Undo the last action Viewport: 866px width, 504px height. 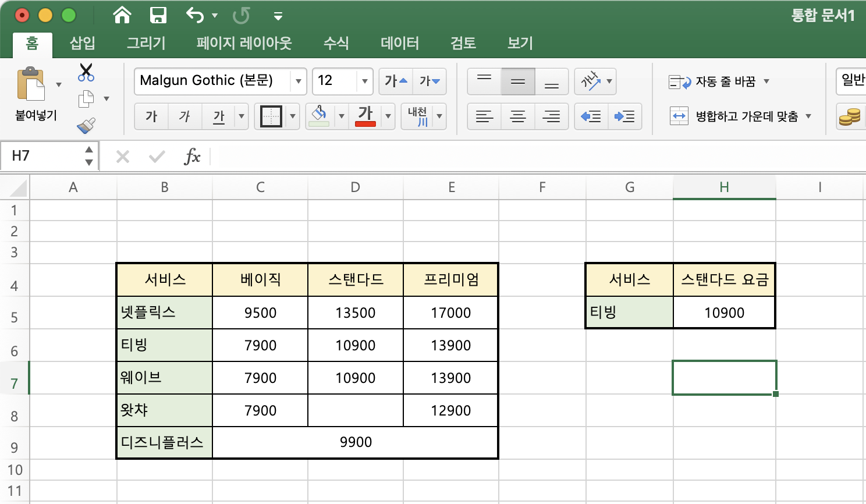tap(195, 15)
